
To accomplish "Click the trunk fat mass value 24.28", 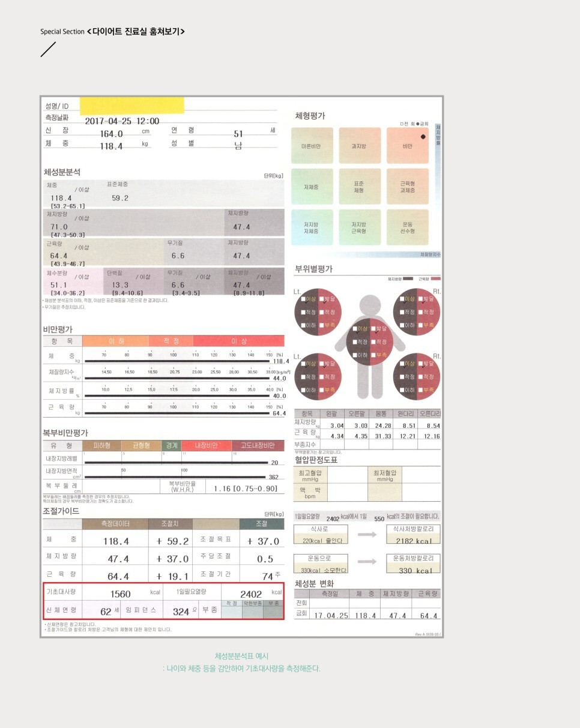I will coord(383,426).
